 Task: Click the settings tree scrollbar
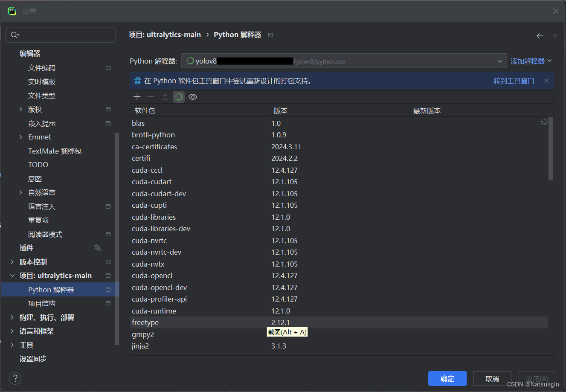[x=117, y=239]
